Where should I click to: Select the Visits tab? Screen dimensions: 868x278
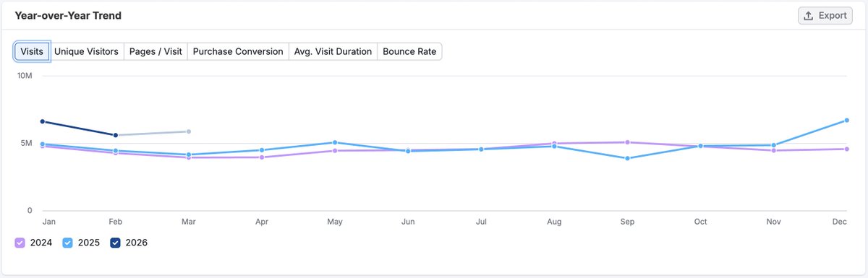[32, 51]
